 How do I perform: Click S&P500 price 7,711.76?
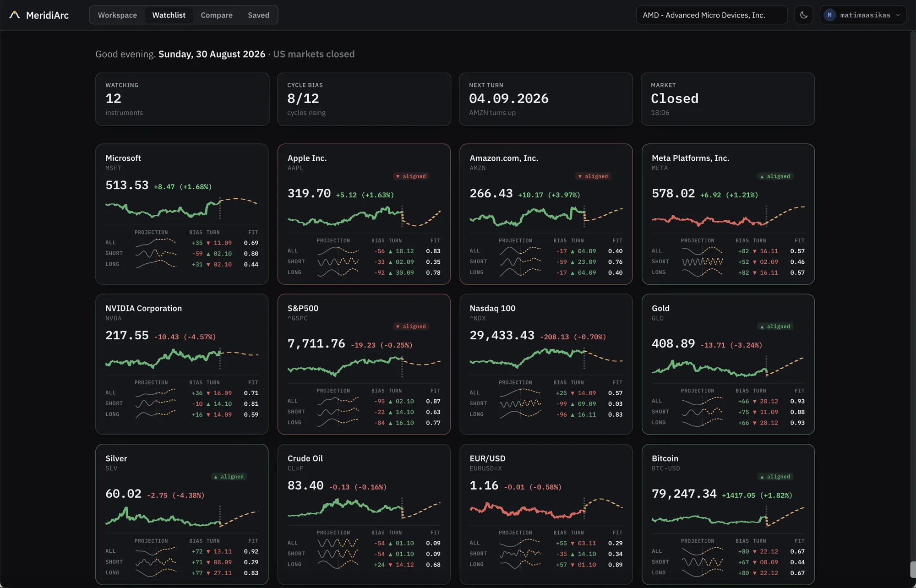pos(316,344)
